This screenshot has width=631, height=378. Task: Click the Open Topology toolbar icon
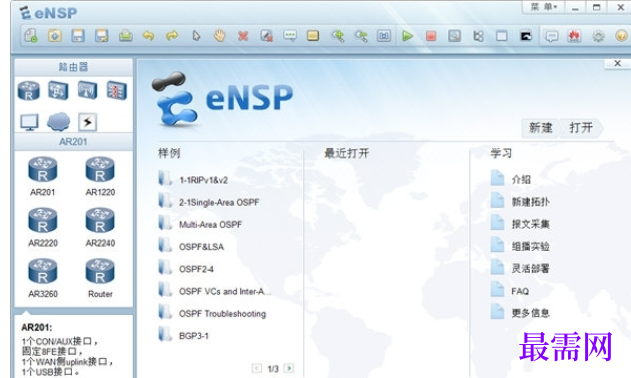click(55, 36)
